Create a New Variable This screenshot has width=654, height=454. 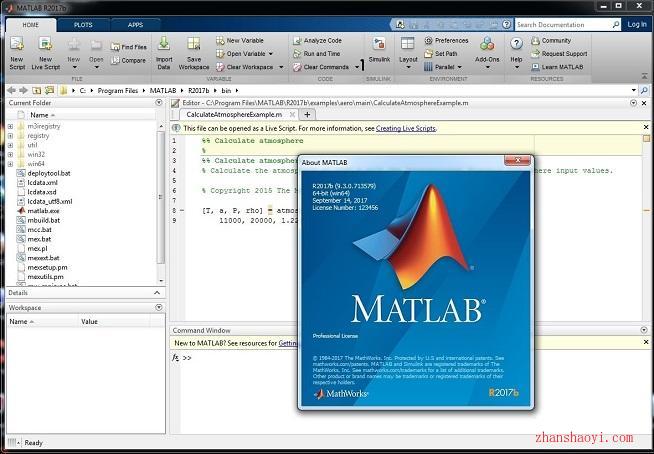click(x=240, y=40)
